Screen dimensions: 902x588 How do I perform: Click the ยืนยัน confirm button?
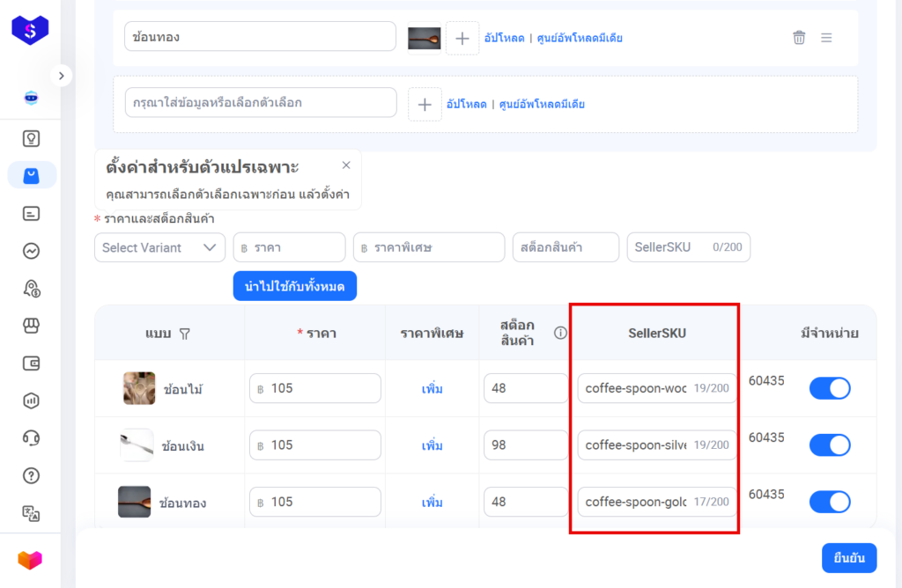(849, 558)
